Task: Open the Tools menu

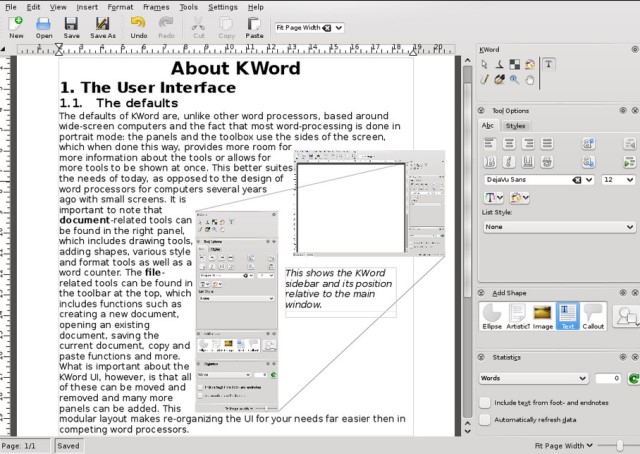Action: point(189,7)
